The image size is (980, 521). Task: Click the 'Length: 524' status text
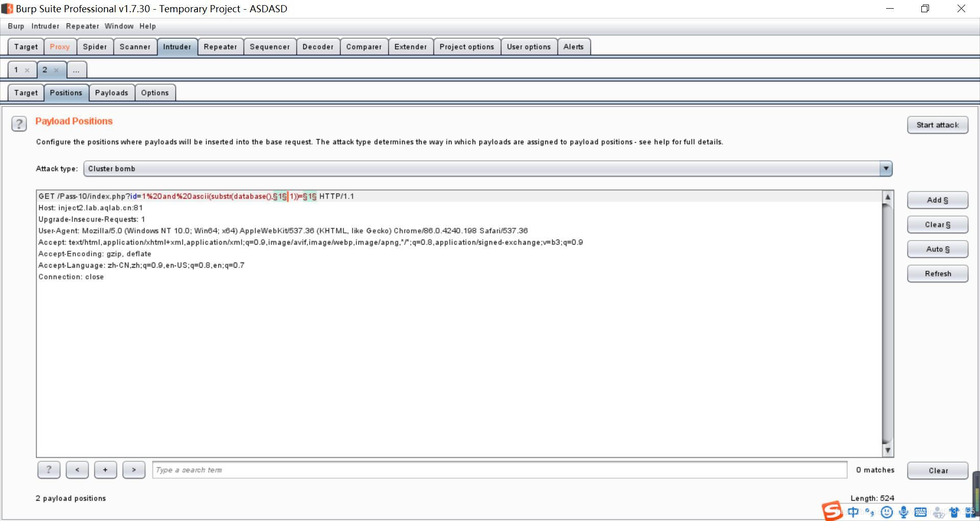coord(872,498)
